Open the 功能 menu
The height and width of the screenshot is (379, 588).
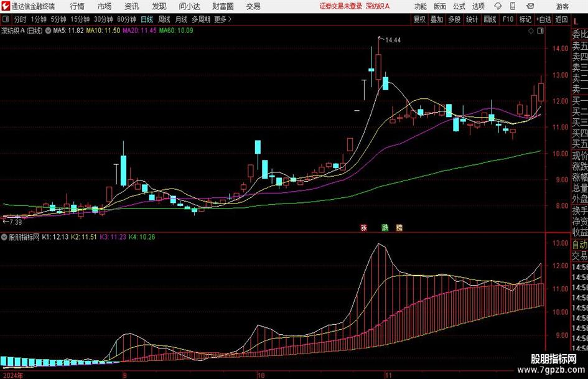pyautogui.click(x=421, y=6)
